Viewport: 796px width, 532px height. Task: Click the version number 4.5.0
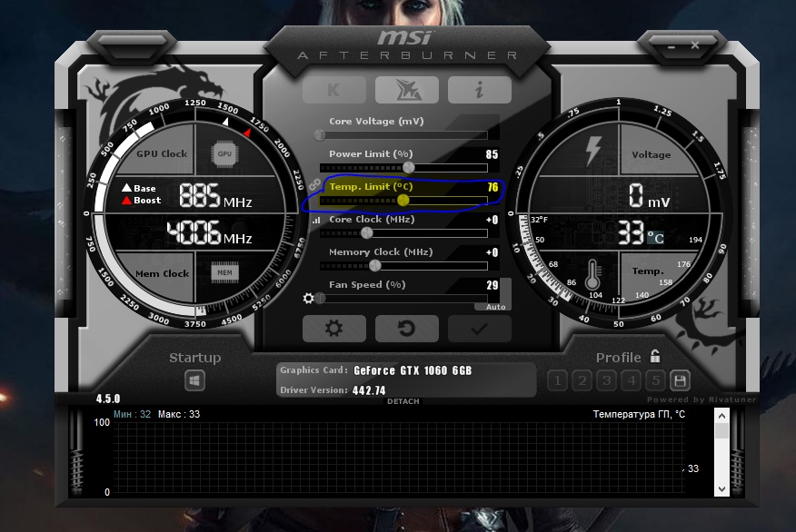tap(108, 399)
